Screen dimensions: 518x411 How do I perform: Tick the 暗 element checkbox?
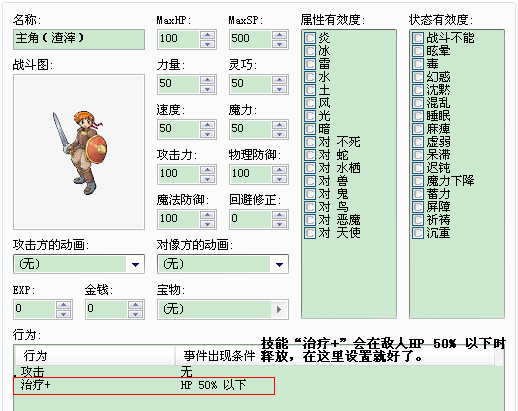310,129
